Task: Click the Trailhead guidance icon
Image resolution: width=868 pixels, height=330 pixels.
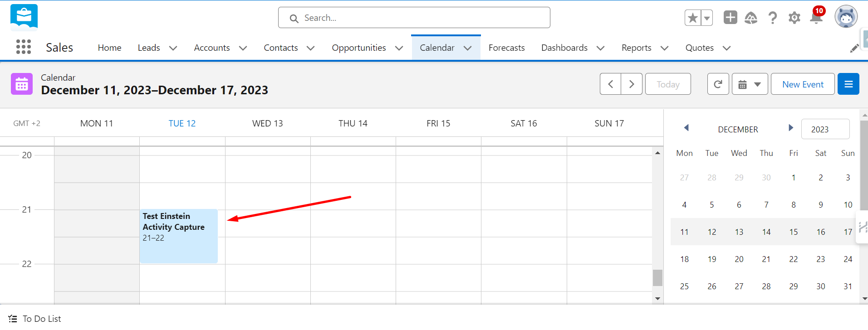Action: tap(751, 18)
